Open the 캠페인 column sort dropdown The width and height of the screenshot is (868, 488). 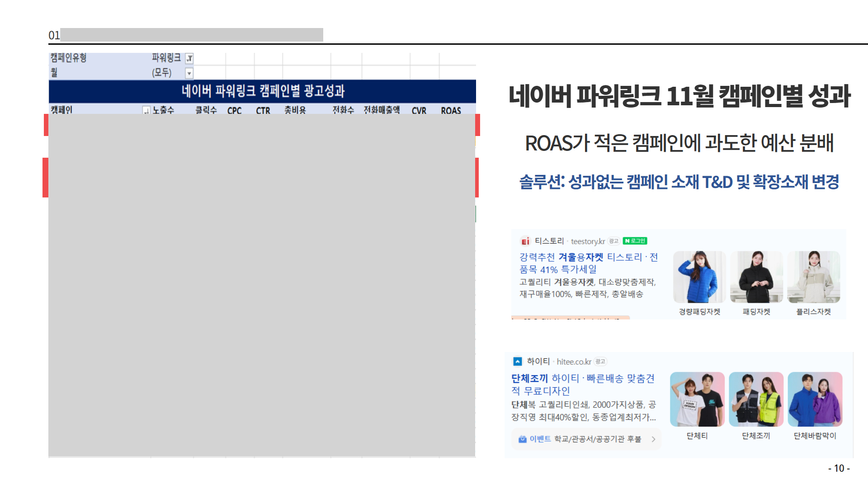(146, 110)
